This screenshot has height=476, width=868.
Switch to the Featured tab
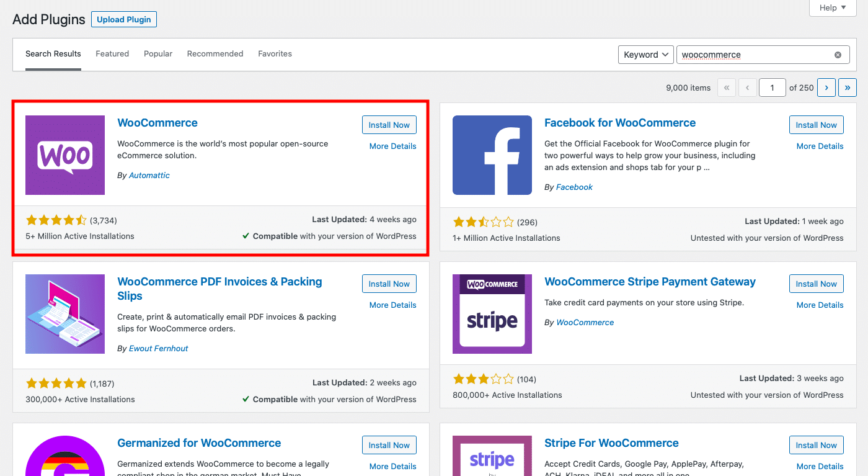coord(112,54)
